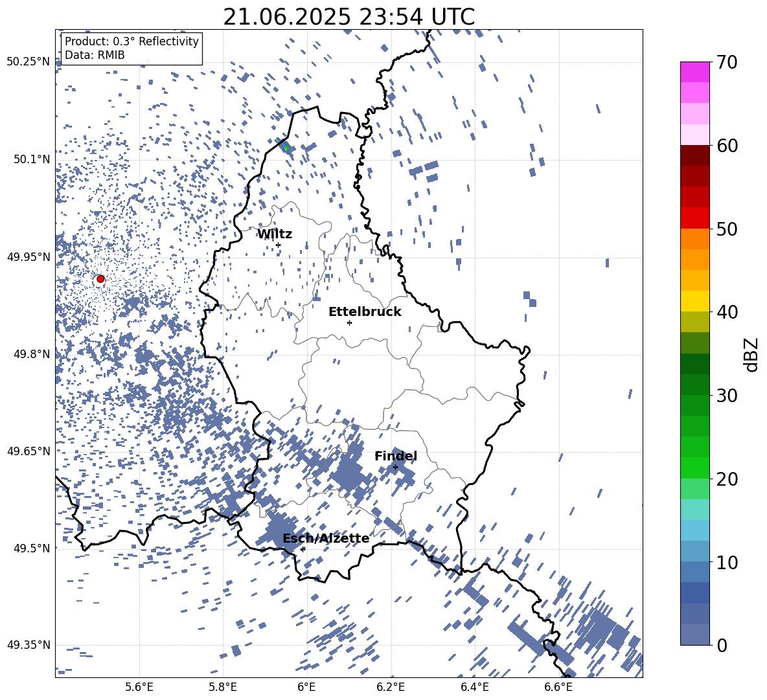This screenshot has width=767, height=700.
Task: Click the 6°E longitude label
Action: (x=306, y=687)
